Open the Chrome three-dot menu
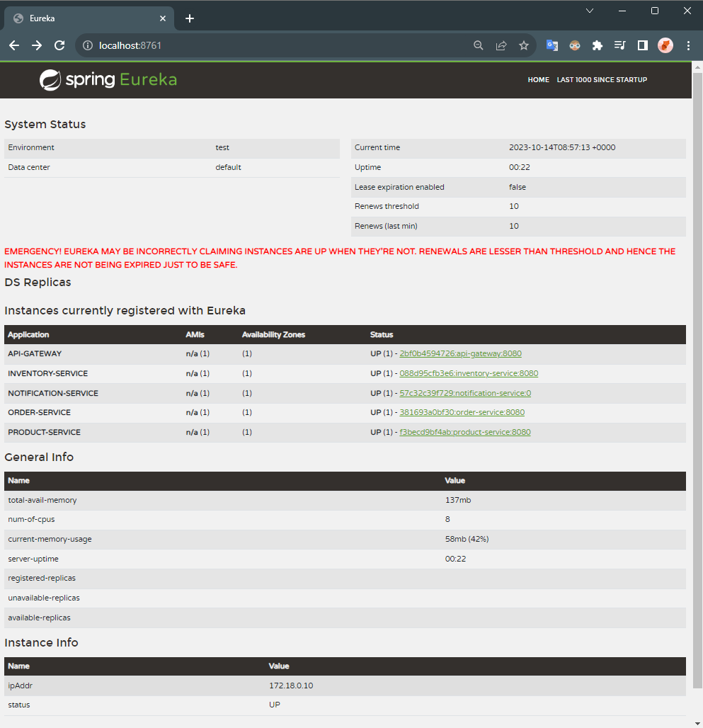703x728 pixels. 688,45
